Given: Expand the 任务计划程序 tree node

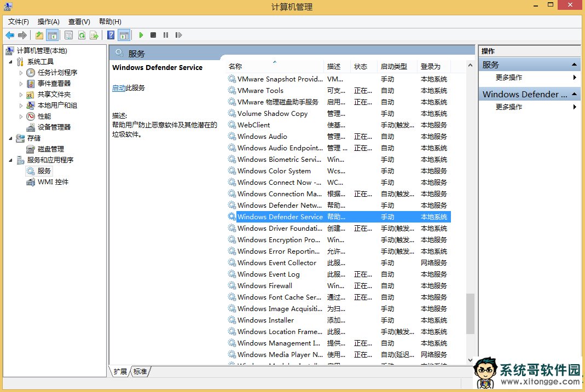Looking at the screenshot, I should pyautogui.click(x=21, y=73).
